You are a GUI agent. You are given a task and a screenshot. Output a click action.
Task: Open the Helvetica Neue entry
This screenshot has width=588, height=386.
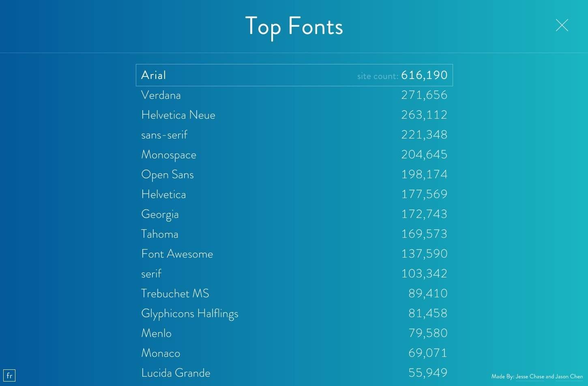click(294, 115)
